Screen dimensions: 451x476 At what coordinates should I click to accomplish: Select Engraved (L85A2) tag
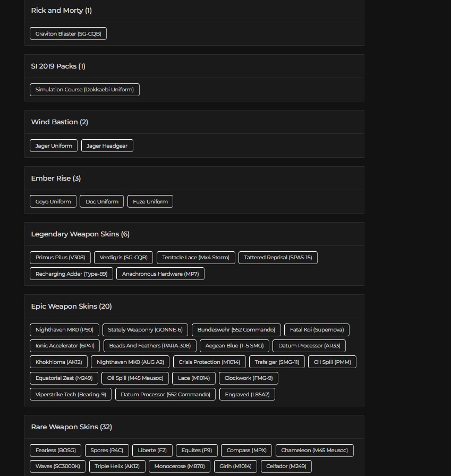(248, 394)
